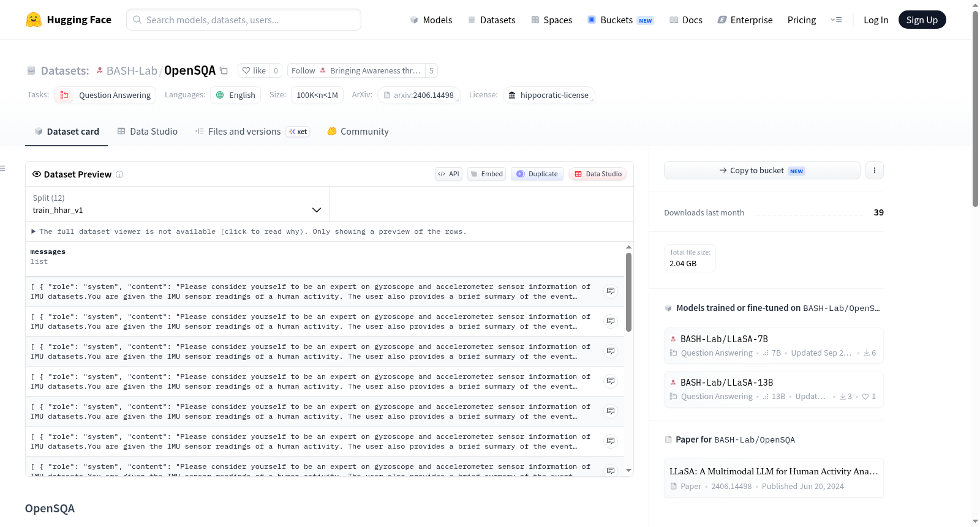This screenshot has width=980, height=527.
Task: Click the Embed button
Action: pyautogui.click(x=486, y=174)
